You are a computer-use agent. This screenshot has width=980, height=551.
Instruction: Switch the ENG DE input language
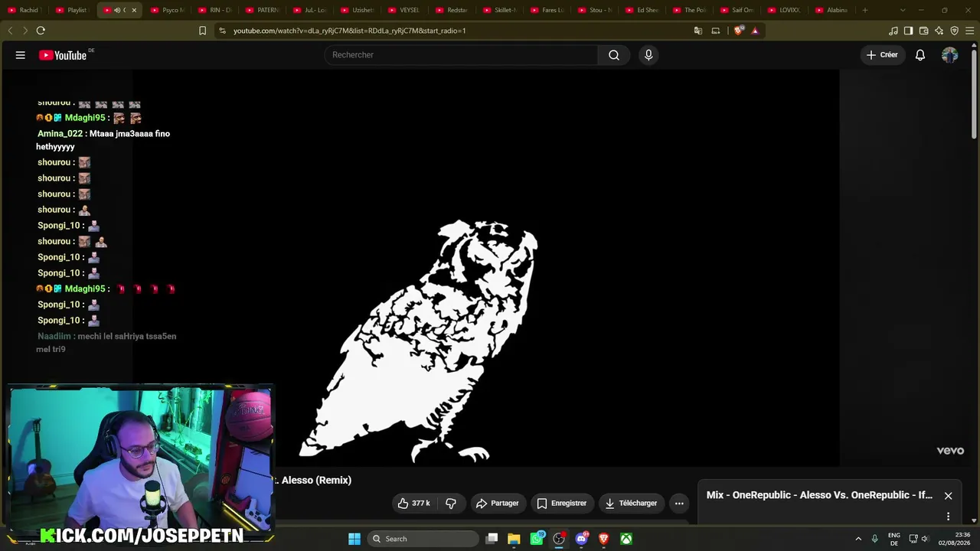pyautogui.click(x=894, y=539)
